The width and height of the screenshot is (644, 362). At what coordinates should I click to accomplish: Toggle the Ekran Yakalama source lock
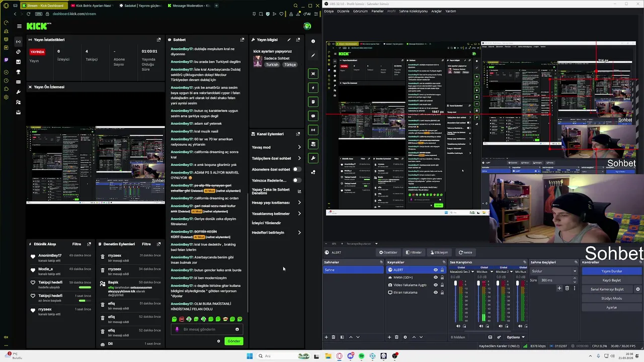(x=442, y=293)
